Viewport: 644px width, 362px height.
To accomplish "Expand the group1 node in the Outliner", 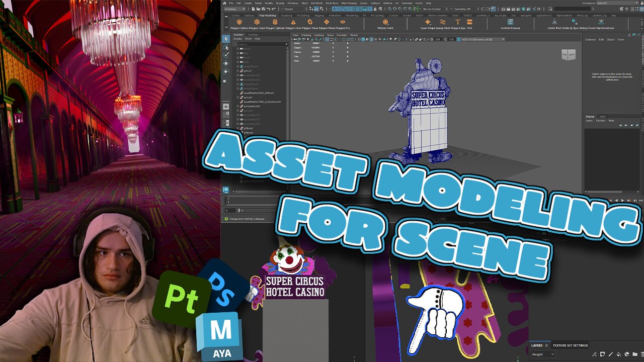I will (237, 98).
